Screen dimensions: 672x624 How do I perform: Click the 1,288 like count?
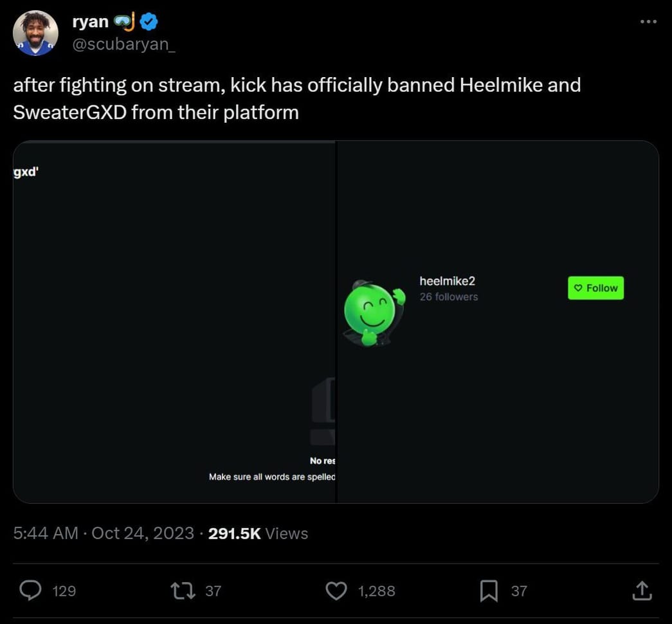[378, 590]
